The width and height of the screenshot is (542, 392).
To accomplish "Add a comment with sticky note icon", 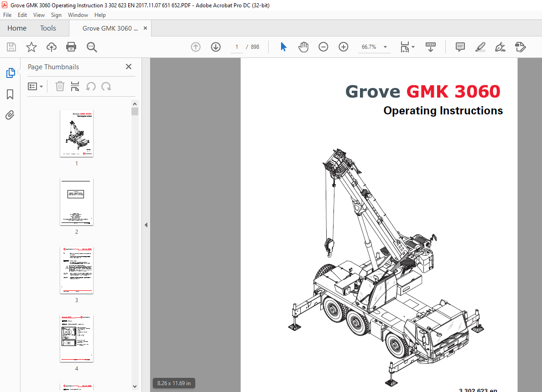I will point(460,47).
